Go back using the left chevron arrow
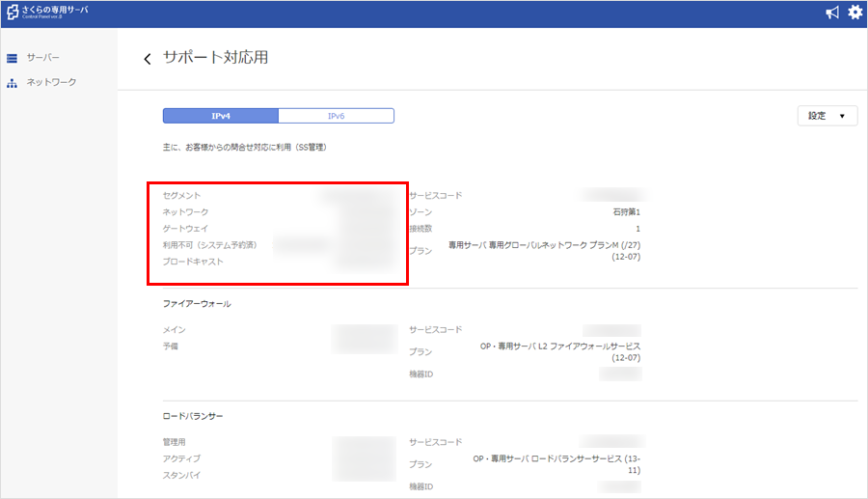This screenshot has width=868, height=499. coord(148,59)
